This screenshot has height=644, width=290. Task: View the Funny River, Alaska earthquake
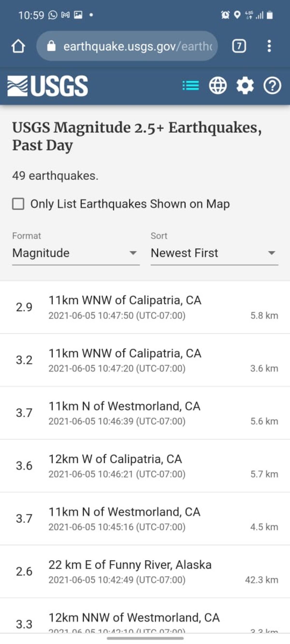pos(145,572)
